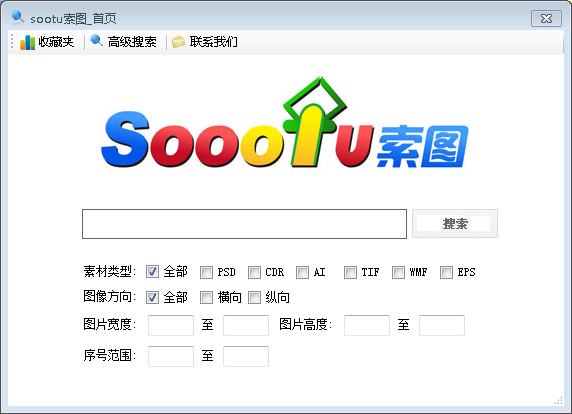This screenshot has height=414, width=572.
Task: Click the 高级搜索 magnifier icon
Action: click(96, 40)
